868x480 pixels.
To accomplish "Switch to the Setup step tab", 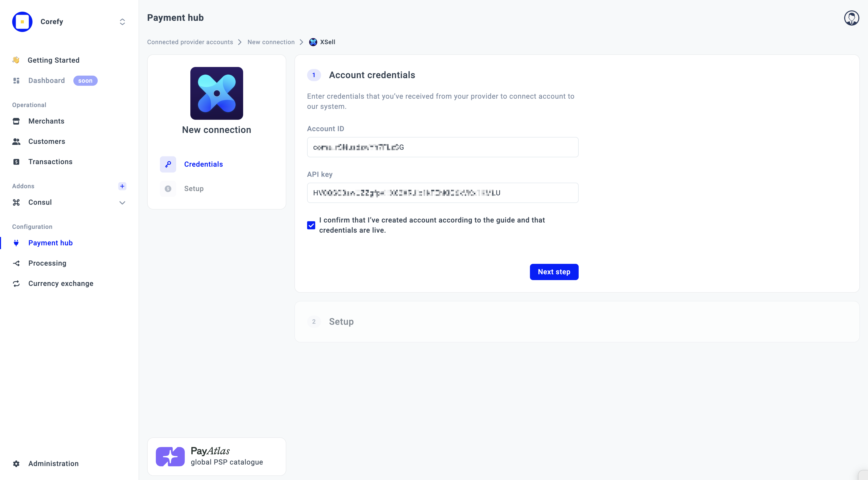I will 193,189.
